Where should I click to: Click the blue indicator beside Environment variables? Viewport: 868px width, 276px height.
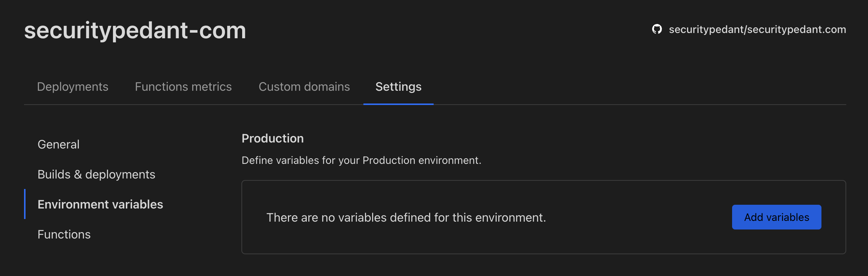click(x=25, y=204)
